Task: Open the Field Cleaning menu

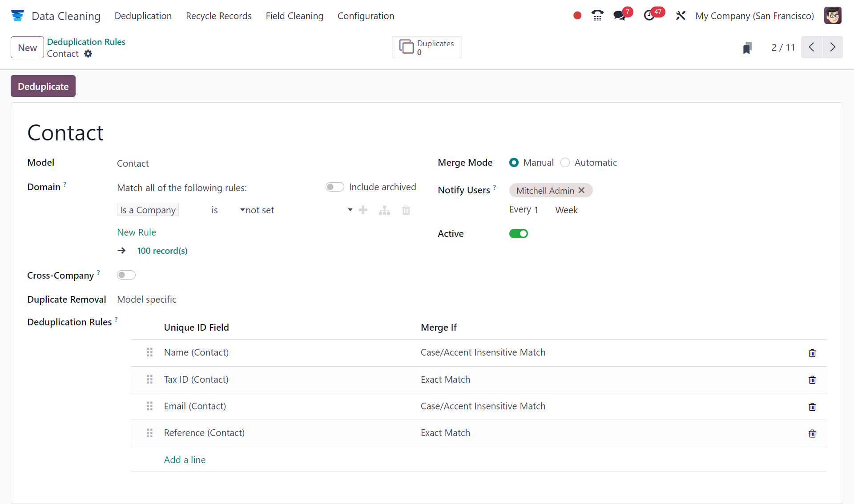Action: (294, 16)
